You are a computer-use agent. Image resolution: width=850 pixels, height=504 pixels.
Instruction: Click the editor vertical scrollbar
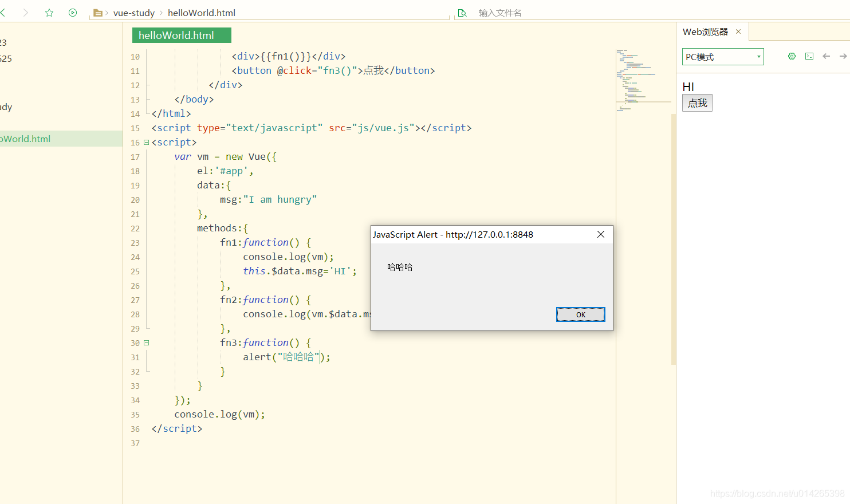pyautogui.click(x=674, y=239)
